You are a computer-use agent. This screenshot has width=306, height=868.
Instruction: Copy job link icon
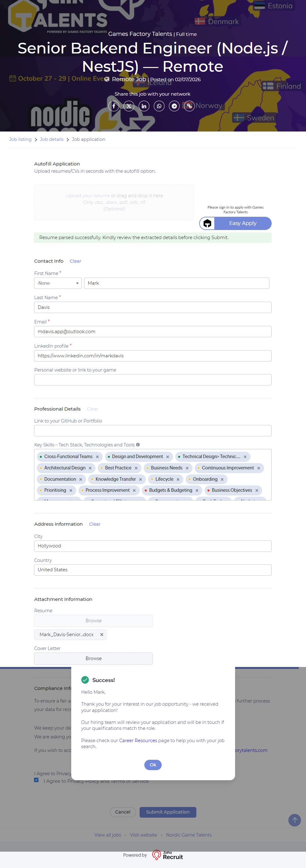click(189, 106)
